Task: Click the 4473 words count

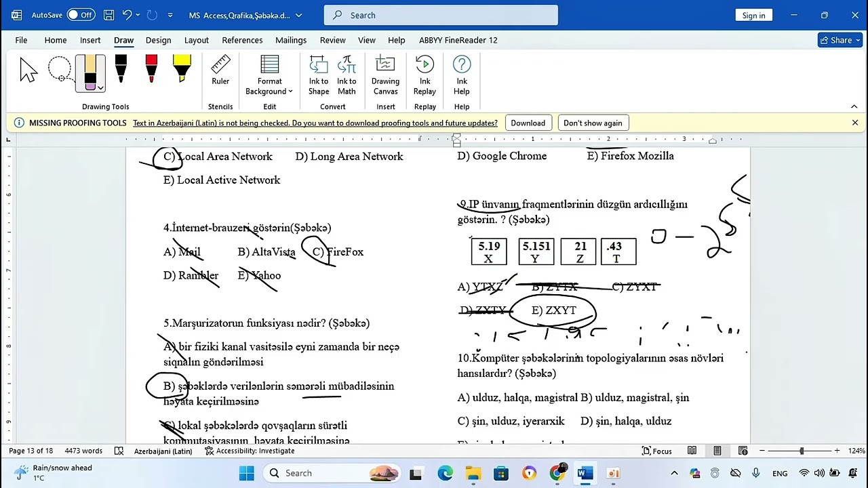Action: pos(83,451)
